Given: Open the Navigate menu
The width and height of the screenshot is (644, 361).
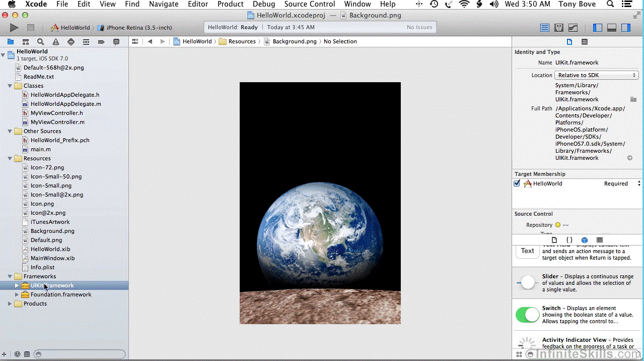Looking at the screenshot, I should (164, 4).
